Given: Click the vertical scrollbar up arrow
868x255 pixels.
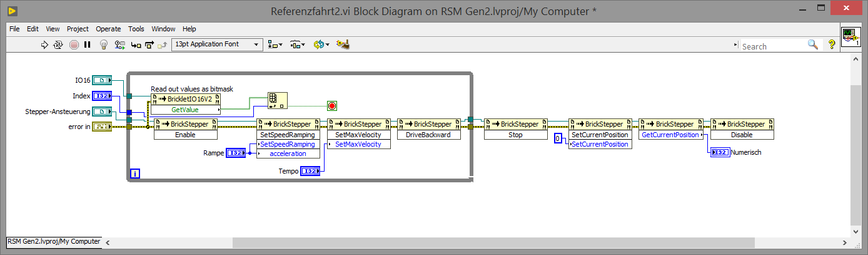Looking at the screenshot, I should click(857, 60).
